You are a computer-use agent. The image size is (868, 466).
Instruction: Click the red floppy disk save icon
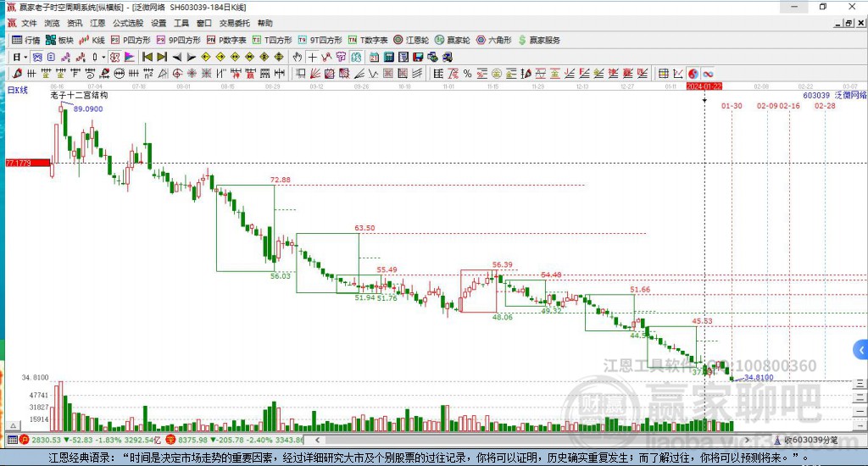[x=418, y=57]
